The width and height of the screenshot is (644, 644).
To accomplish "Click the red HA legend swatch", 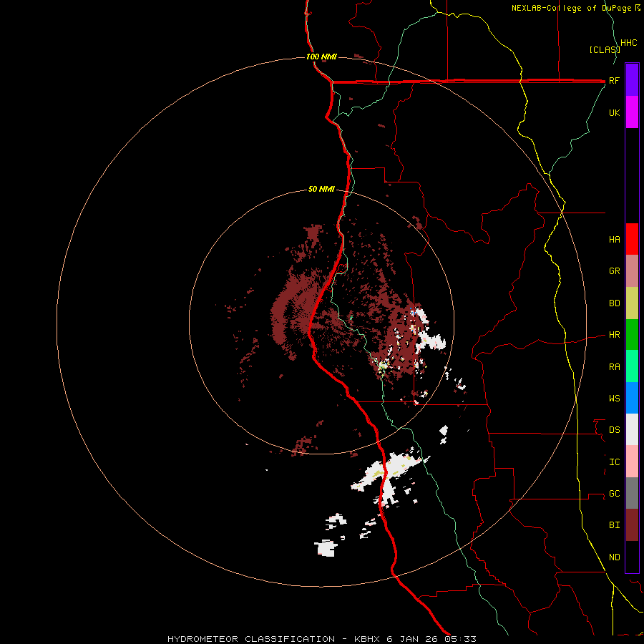I will pos(632,239).
